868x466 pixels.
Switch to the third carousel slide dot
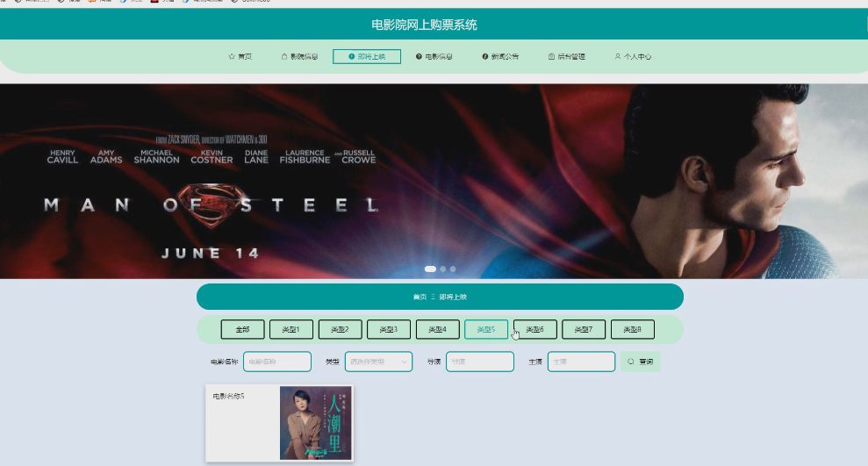[x=453, y=269]
